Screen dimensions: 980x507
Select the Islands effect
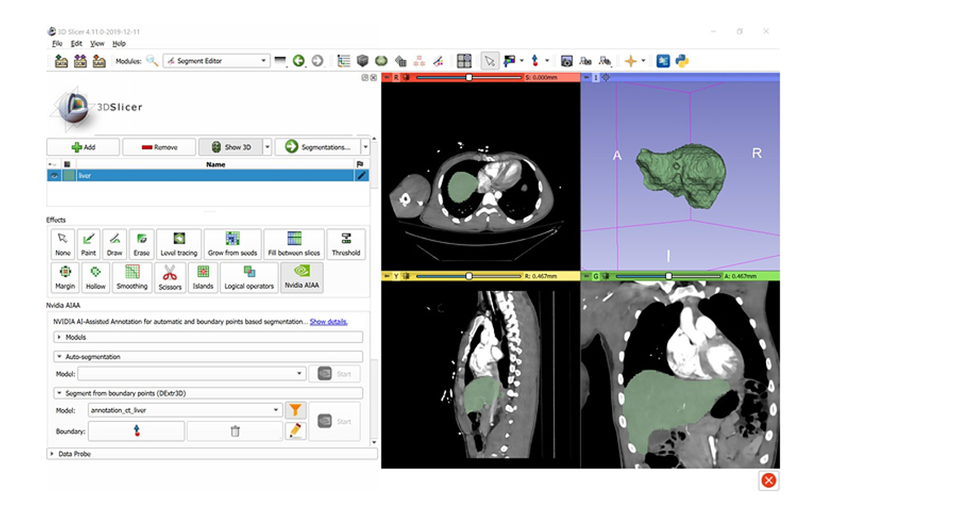203,277
